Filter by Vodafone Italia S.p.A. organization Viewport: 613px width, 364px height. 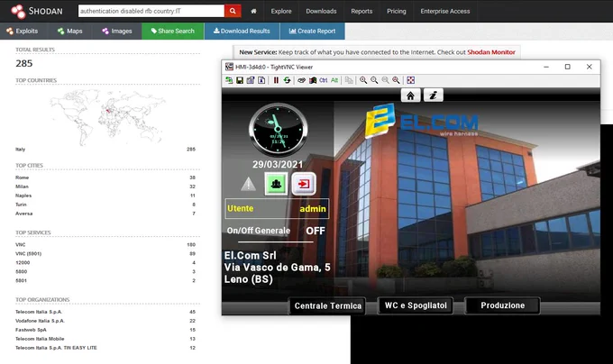(40, 321)
